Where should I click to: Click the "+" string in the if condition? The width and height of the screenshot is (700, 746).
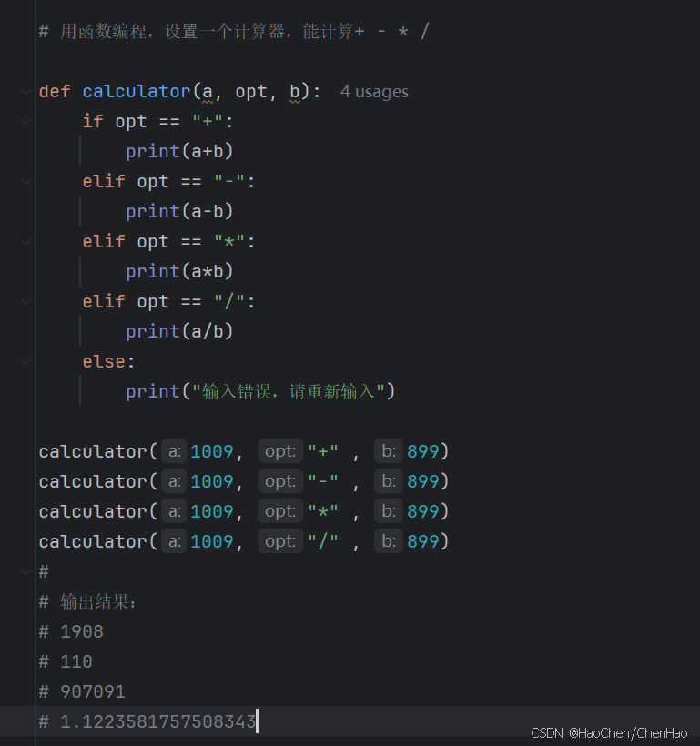click(208, 121)
